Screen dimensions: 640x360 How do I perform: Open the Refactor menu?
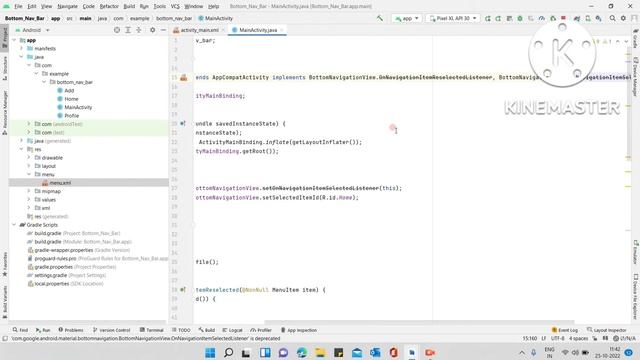point(109,7)
